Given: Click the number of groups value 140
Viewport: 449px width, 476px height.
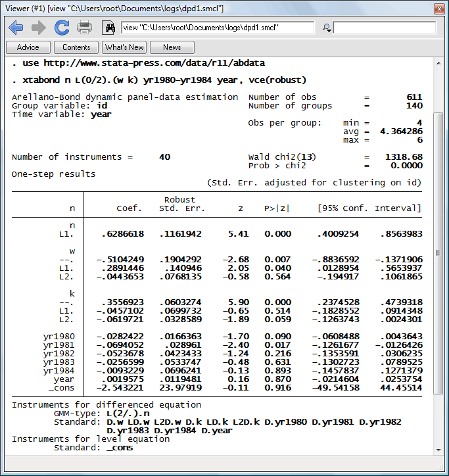Looking at the screenshot, I should [414, 106].
